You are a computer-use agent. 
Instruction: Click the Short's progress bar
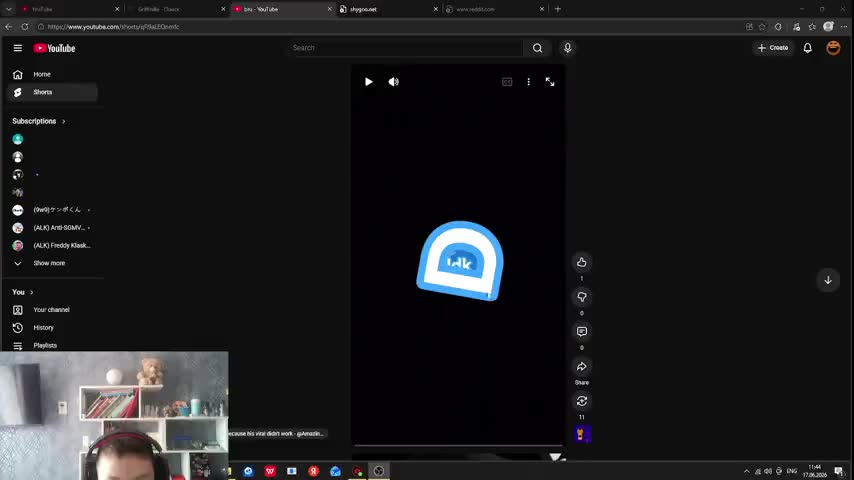click(458, 446)
